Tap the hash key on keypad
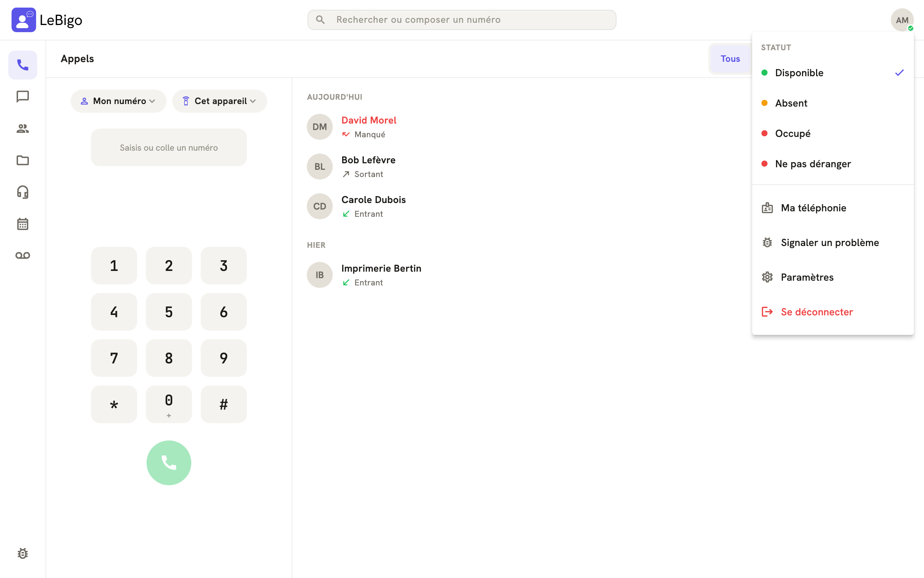The image size is (924, 578). (x=224, y=405)
